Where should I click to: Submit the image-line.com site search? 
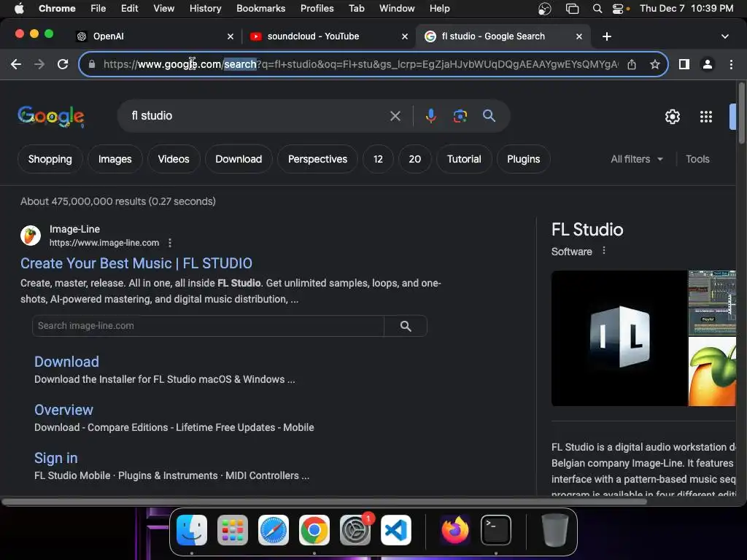point(406,326)
